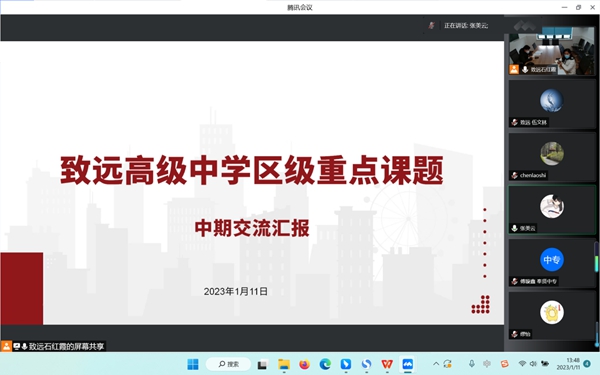The height and width of the screenshot is (375, 600).
Task: Click the Tencent Meeting taskbar icon
Action: (x=408, y=364)
